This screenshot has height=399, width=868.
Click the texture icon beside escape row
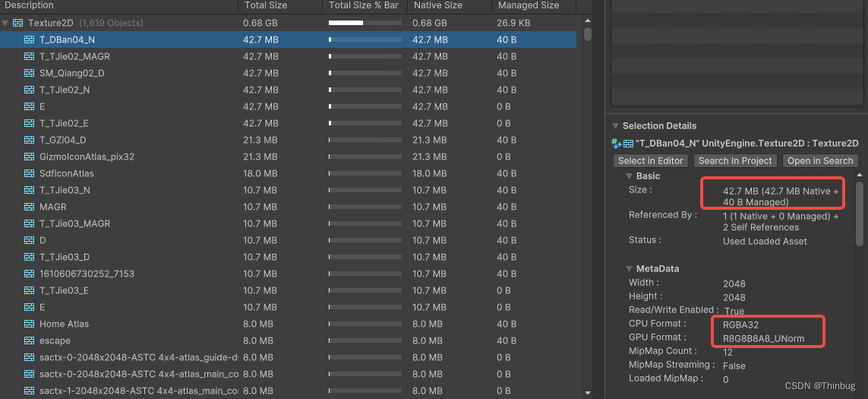(x=30, y=340)
